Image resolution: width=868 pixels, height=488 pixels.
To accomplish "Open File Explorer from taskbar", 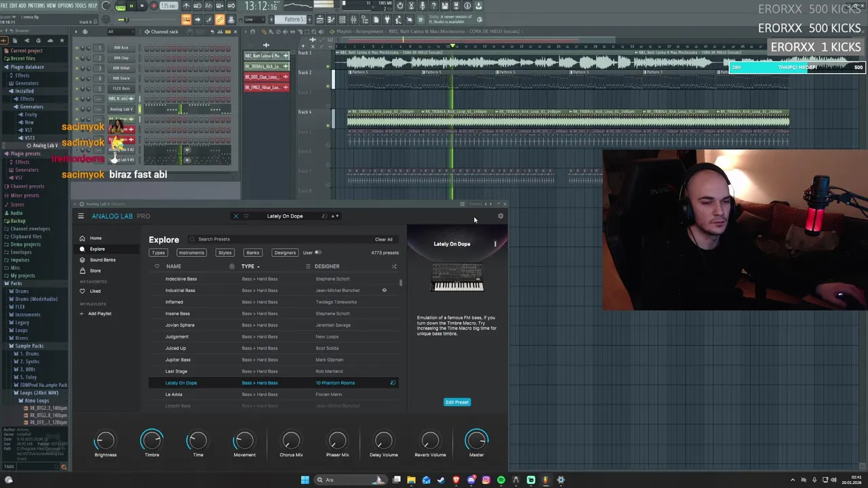I will 411,480.
